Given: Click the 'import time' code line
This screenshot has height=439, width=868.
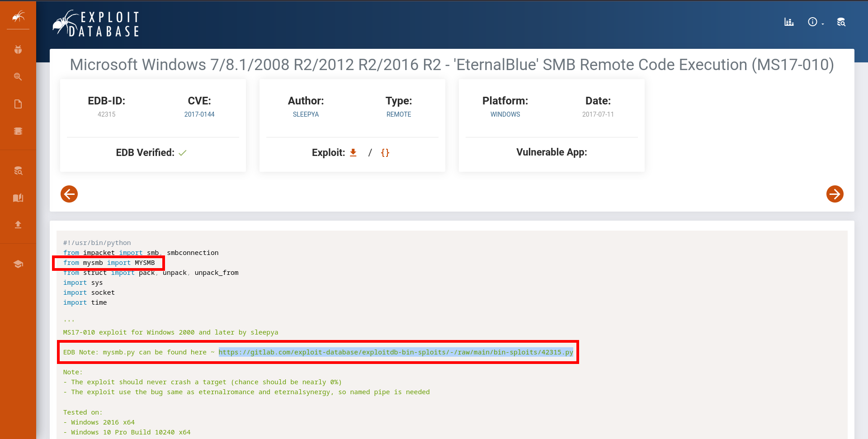Looking at the screenshot, I should point(85,302).
